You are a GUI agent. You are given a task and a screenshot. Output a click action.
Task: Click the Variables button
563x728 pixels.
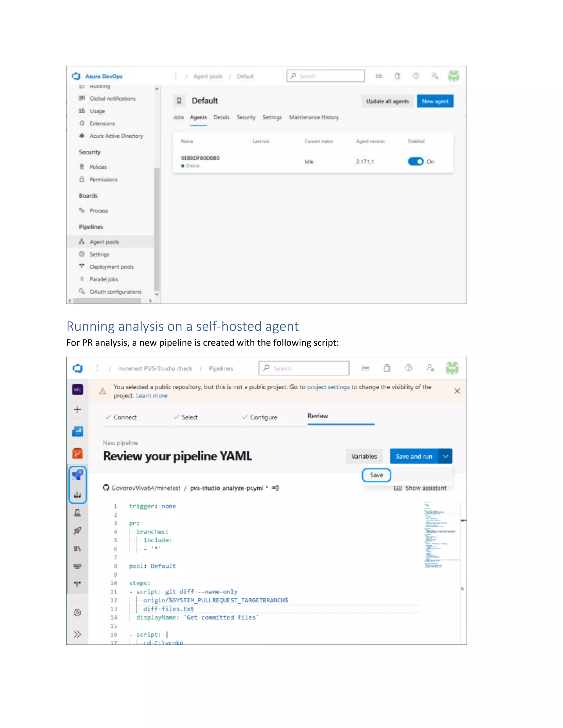click(364, 456)
